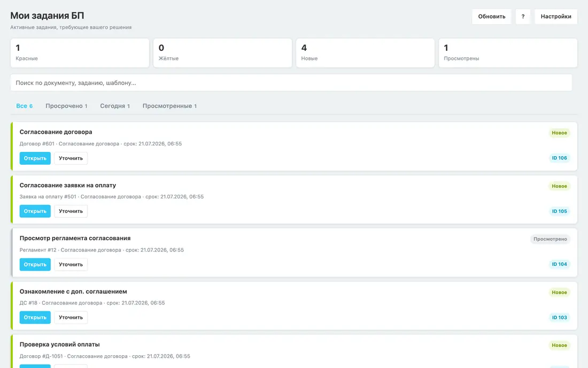Viewport: 588px width, 368px height.
Task: Click Уточнить for Просмотр регламента согласования
Action: click(71, 264)
